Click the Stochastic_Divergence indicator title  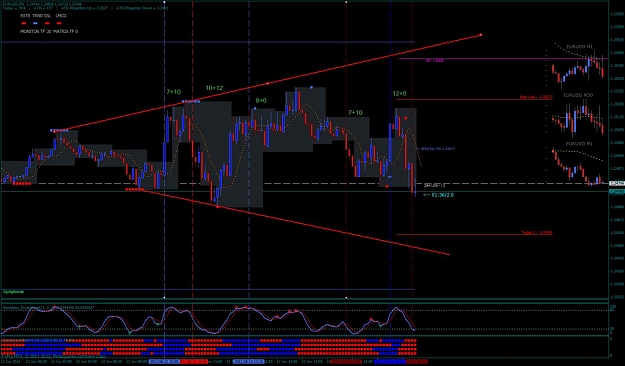(x=49, y=307)
